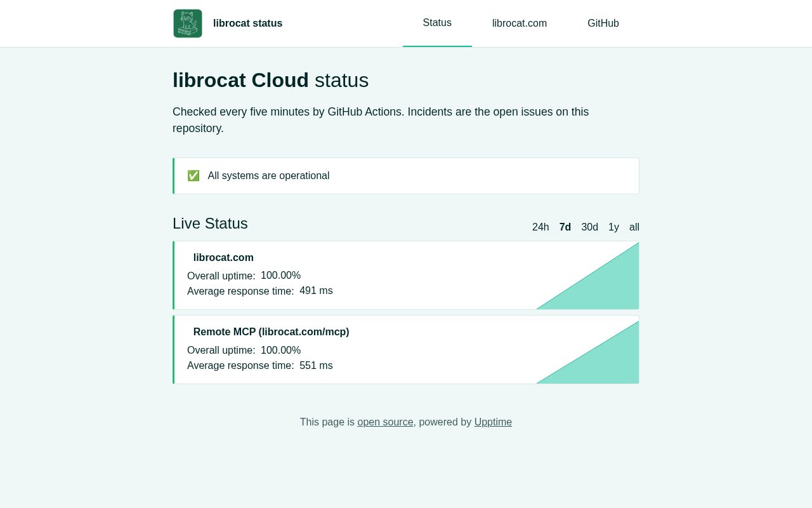812x508 pixels.
Task: Choose the 30d time range
Action: 590,227
